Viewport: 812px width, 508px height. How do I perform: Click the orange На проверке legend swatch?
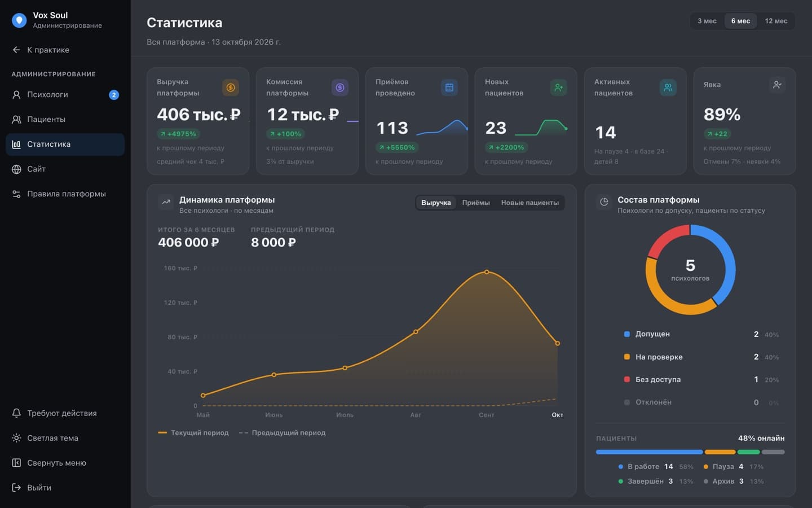click(627, 357)
